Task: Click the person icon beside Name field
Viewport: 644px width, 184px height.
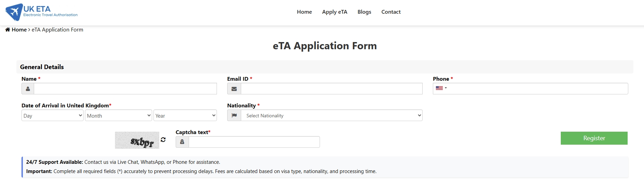Action: [28, 89]
